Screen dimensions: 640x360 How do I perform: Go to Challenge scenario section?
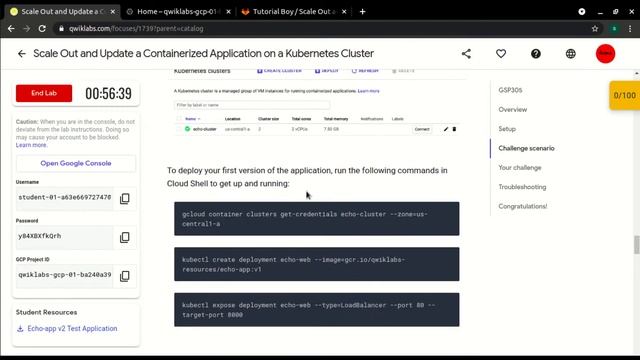pyautogui.click(x=526, y=148)
